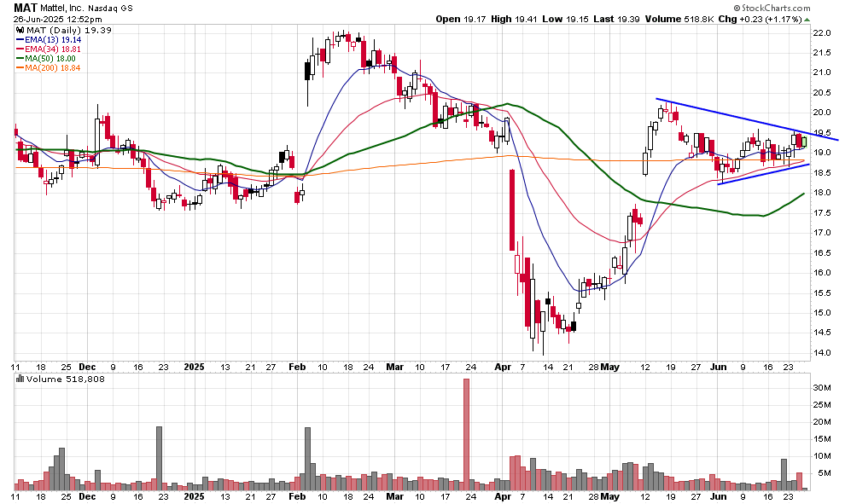Click the bold MAT ticker symbol title

click(26, 8)
